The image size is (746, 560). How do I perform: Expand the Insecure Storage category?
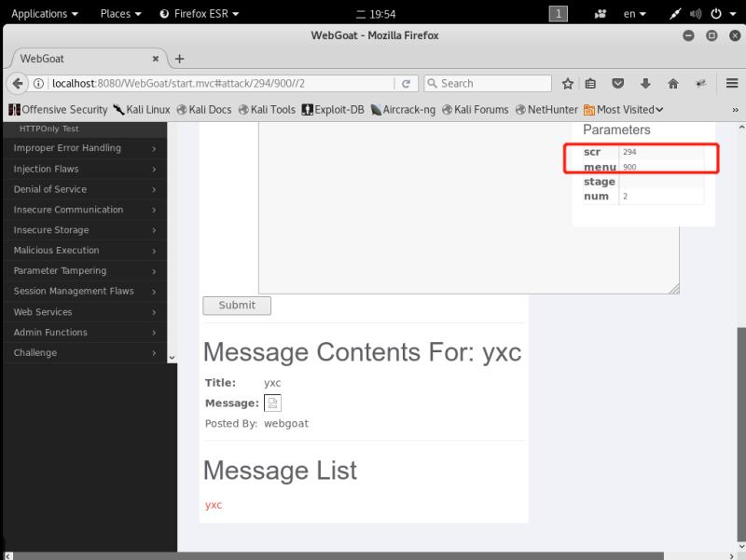coord(85,230)
